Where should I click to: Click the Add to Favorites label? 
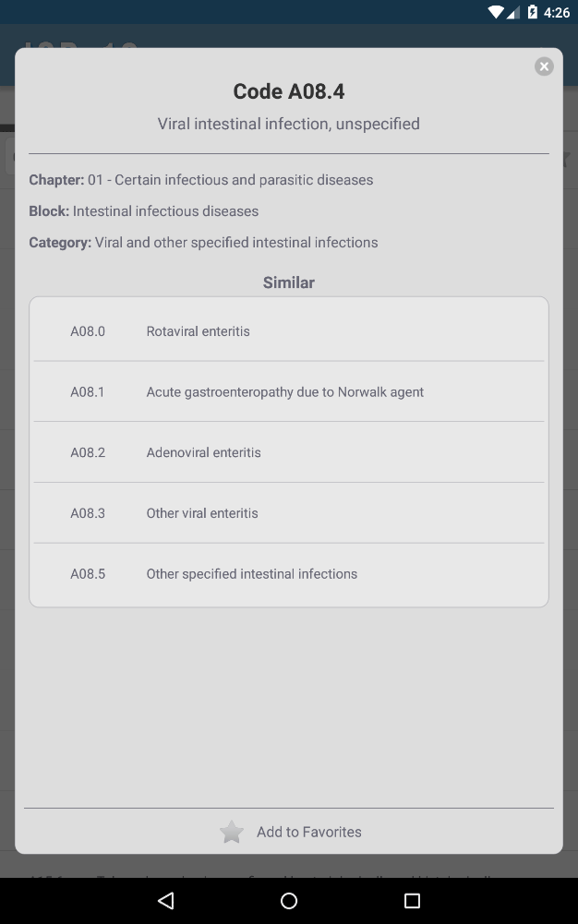[x=308, y=832]
